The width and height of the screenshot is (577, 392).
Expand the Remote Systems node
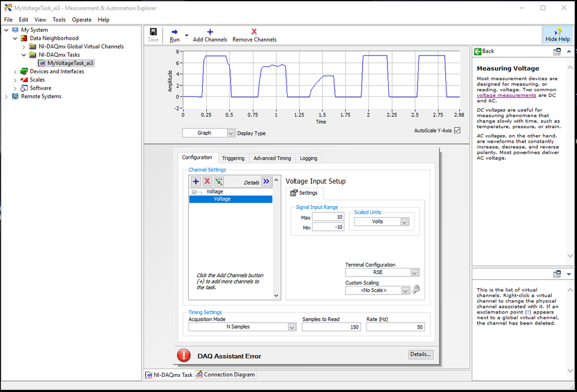coord(6,97)
